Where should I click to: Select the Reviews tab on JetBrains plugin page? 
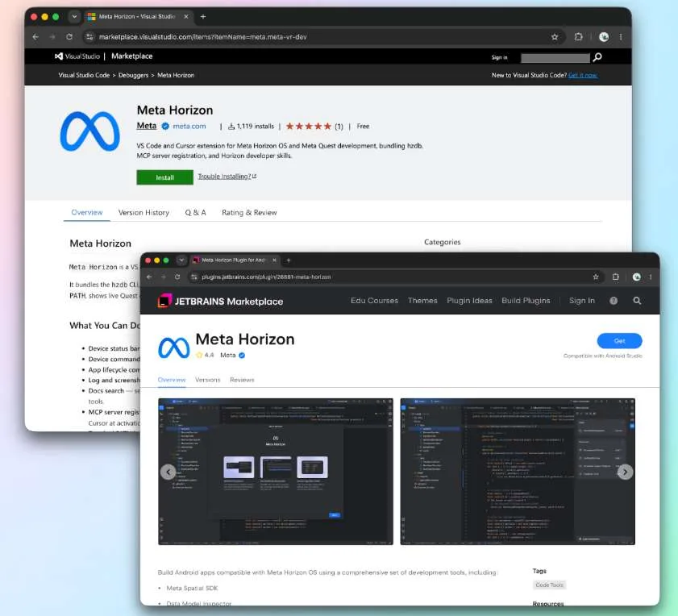point(242,380)
